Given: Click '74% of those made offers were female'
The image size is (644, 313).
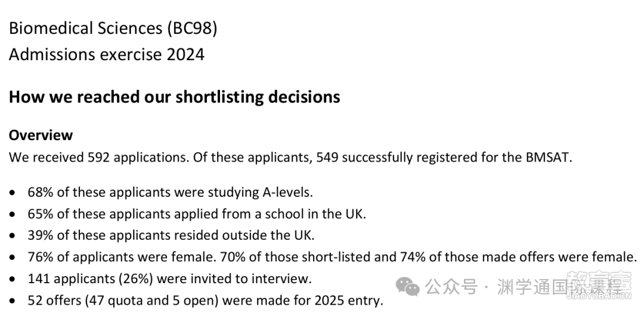Looking at the screenshot, I should pos(518,257).
